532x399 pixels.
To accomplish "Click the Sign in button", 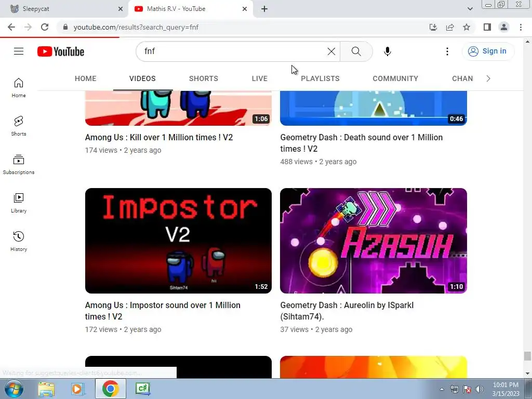I will 488,51.
